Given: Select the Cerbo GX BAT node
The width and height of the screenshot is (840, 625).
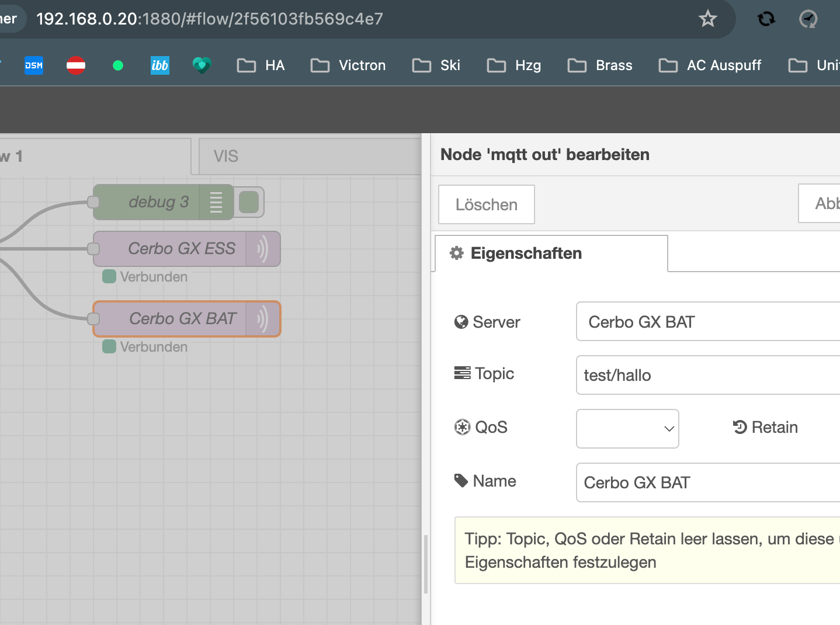Looking at the screenshot, I should coord(187,319).
